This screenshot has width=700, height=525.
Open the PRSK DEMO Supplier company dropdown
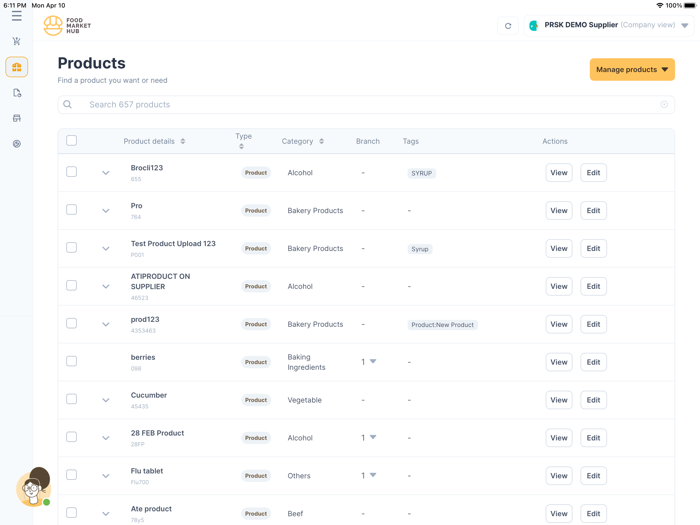click(609, 25)
